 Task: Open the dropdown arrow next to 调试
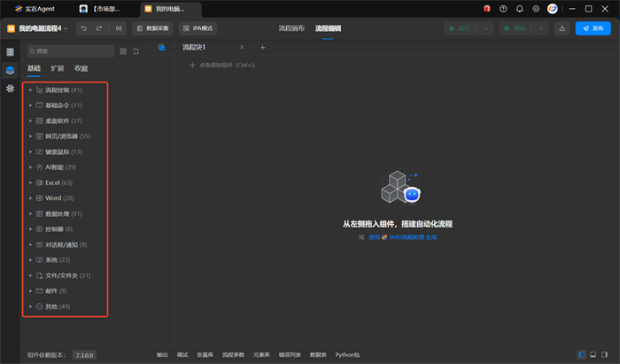(x=541, y=28)
